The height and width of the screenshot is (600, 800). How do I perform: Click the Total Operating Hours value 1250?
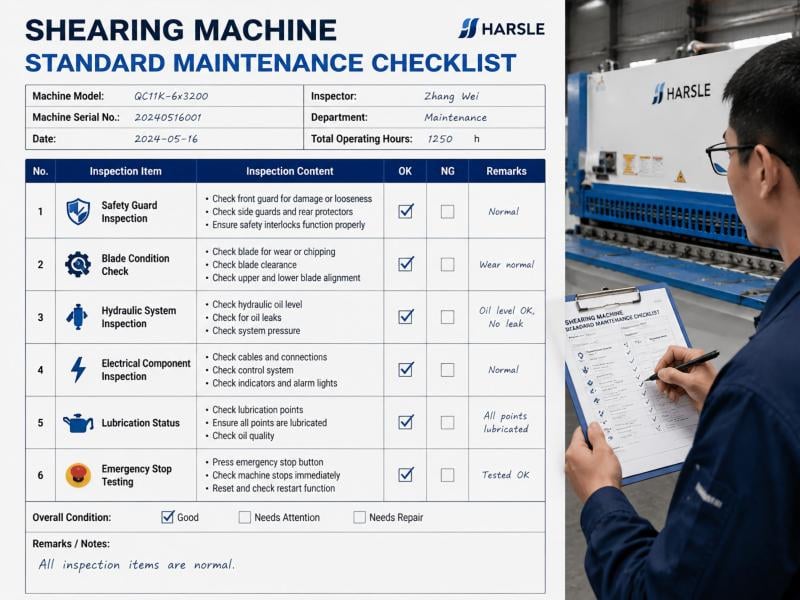[440, 139]
